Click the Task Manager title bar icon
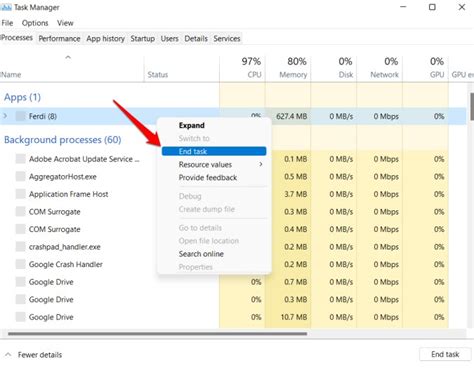This screenshot has height=368, width=474. [6, 7]
